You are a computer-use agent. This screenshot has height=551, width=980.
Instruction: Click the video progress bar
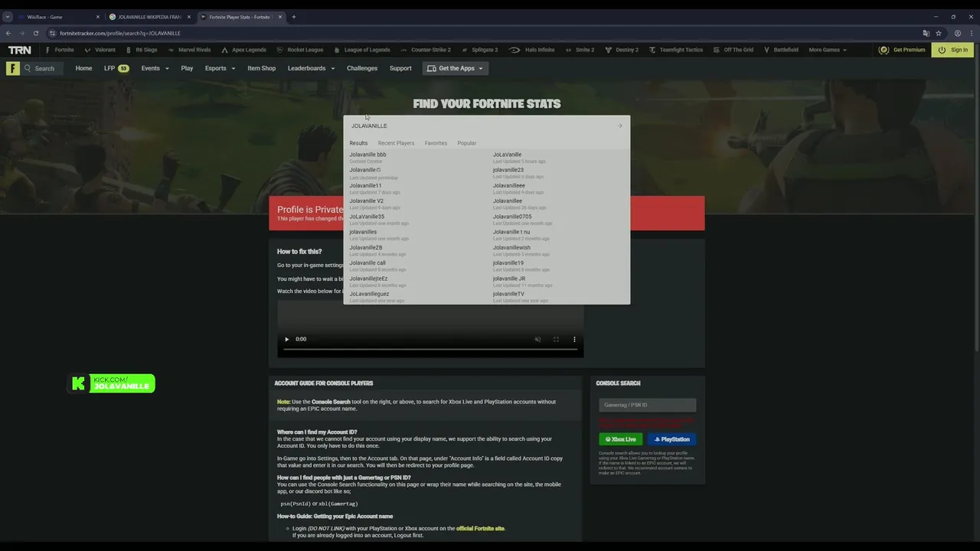coord(430,349)
